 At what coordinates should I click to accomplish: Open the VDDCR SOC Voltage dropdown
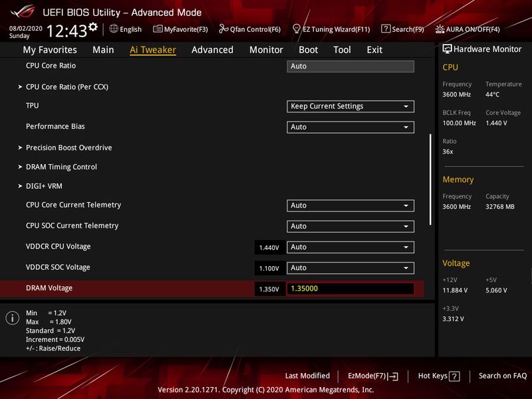(x=350, y=268)
